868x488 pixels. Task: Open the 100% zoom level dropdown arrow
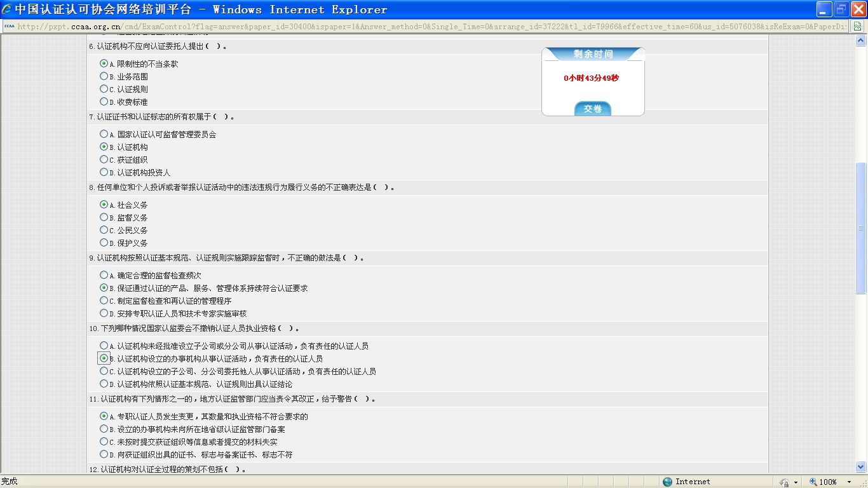click(x=850, y=482)
